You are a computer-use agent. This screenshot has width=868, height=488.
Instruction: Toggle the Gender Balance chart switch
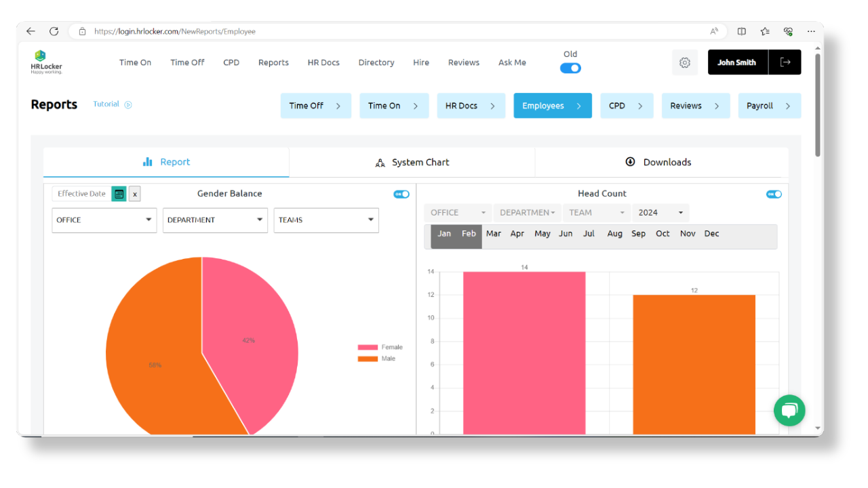point(401,194)
